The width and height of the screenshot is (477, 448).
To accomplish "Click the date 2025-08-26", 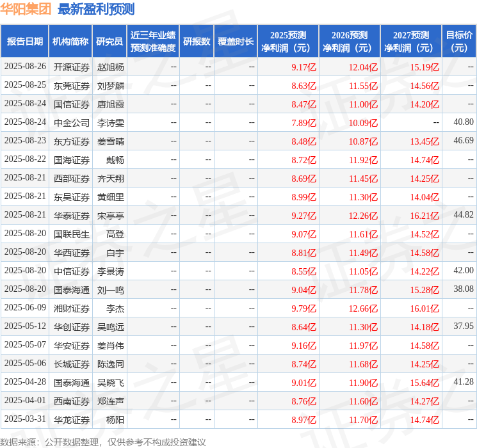I will pos(25,67).
